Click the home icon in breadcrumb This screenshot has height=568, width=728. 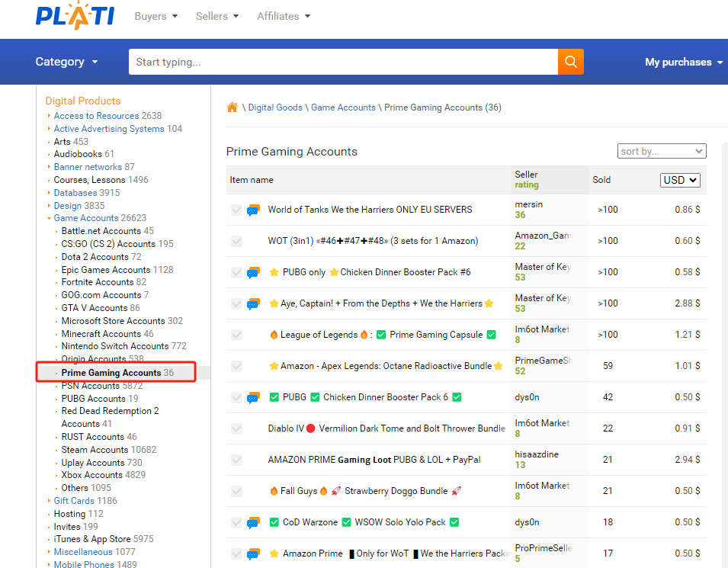233,108
